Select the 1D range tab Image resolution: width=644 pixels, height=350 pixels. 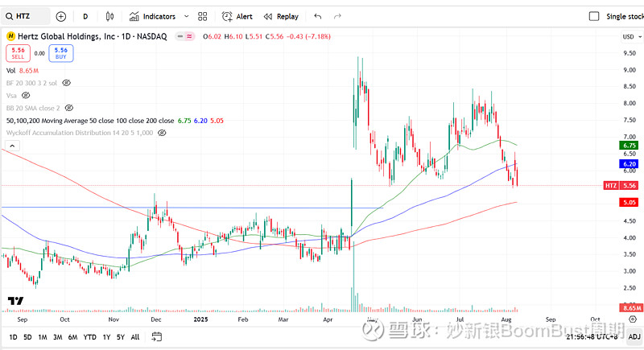tap(13, 337)
